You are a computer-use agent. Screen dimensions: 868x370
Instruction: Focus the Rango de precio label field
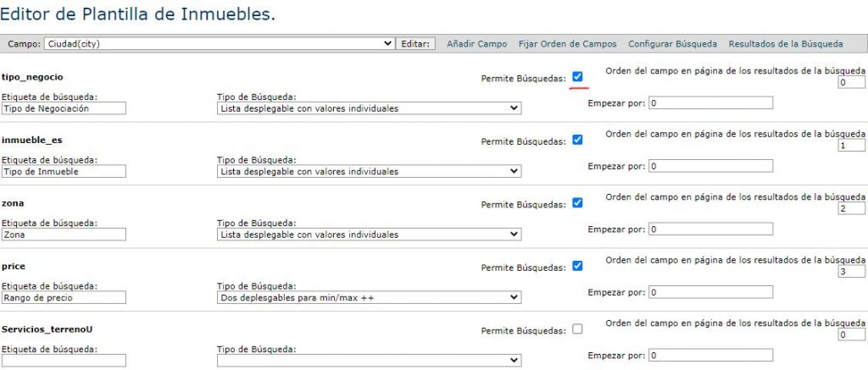click(64, 297)
